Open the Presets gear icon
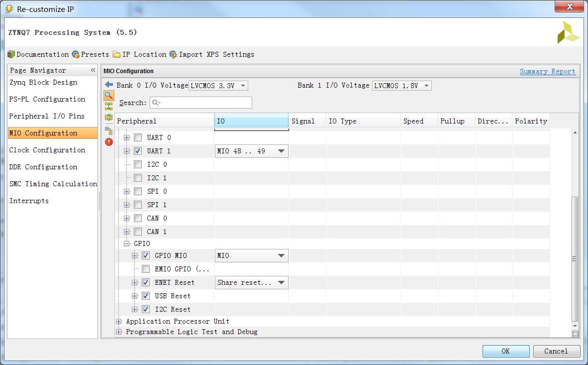 (76, 54)
